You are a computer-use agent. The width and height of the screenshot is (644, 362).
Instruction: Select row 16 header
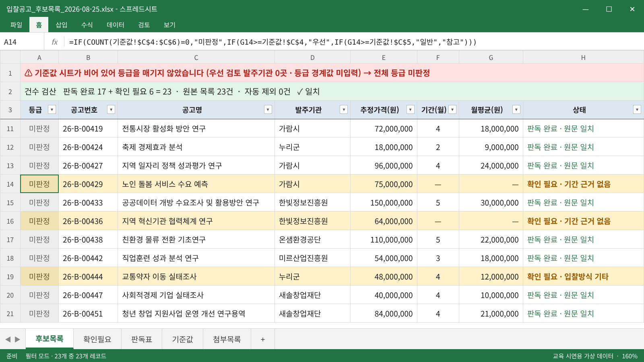(10, 221)
